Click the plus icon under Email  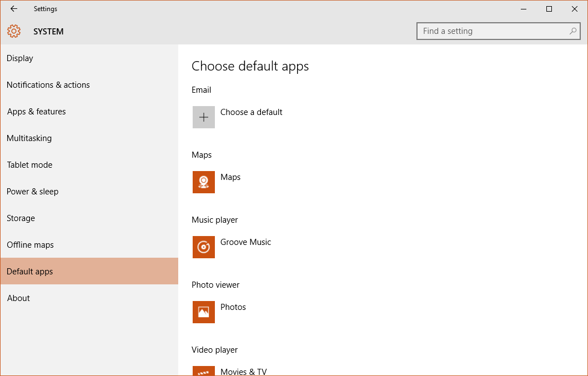pyautogui.click(x=204, y=117)
